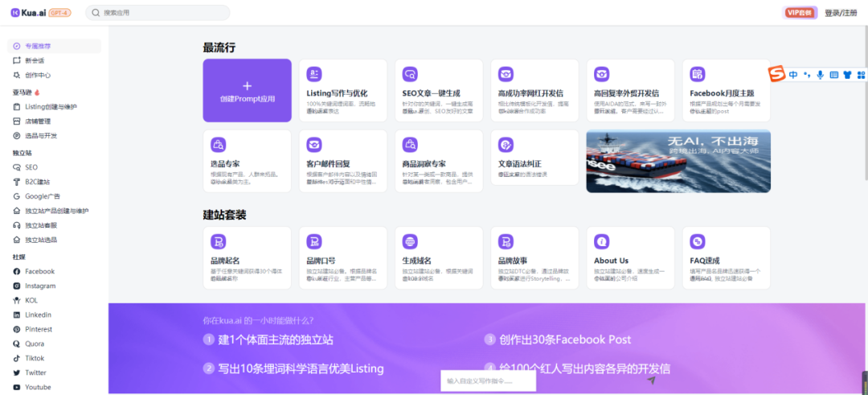The image size is (868, 395).
Task: Click the 无AI,不出海 ship banner
Action: (678, 161)
